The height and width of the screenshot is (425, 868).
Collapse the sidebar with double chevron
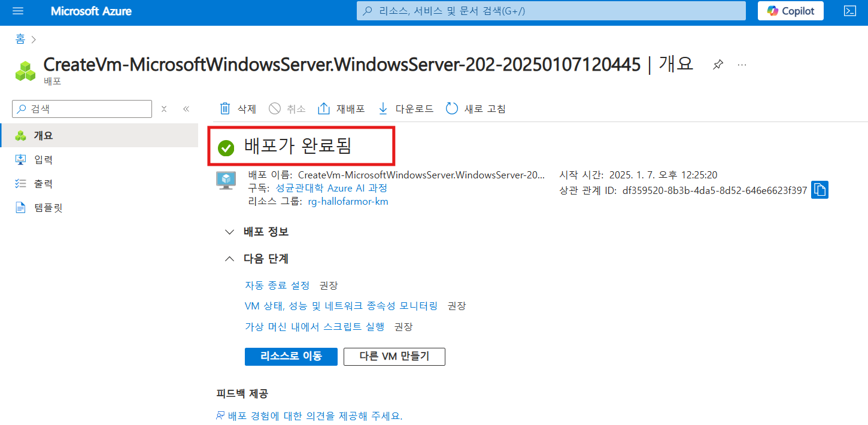pos(186,109)
